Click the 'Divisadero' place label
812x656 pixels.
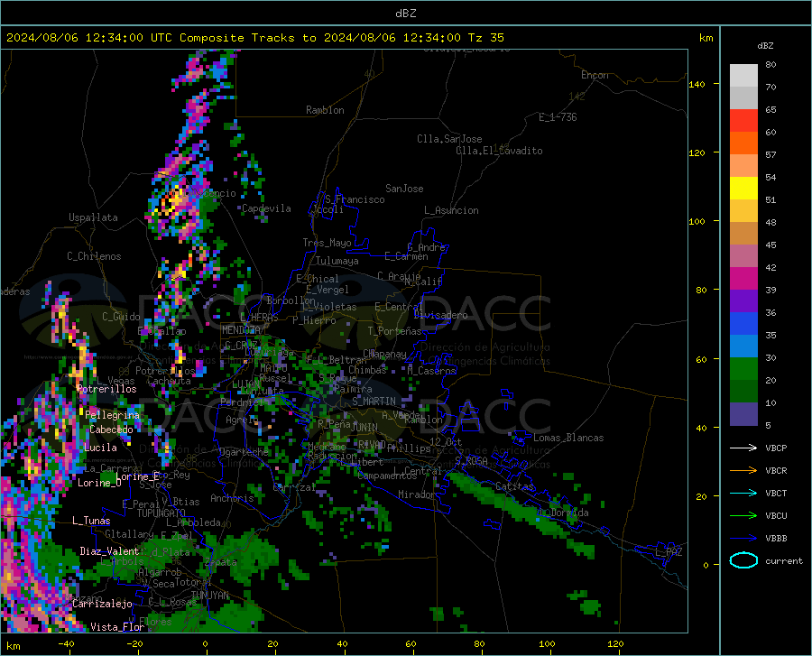click(x=440, y=315)
